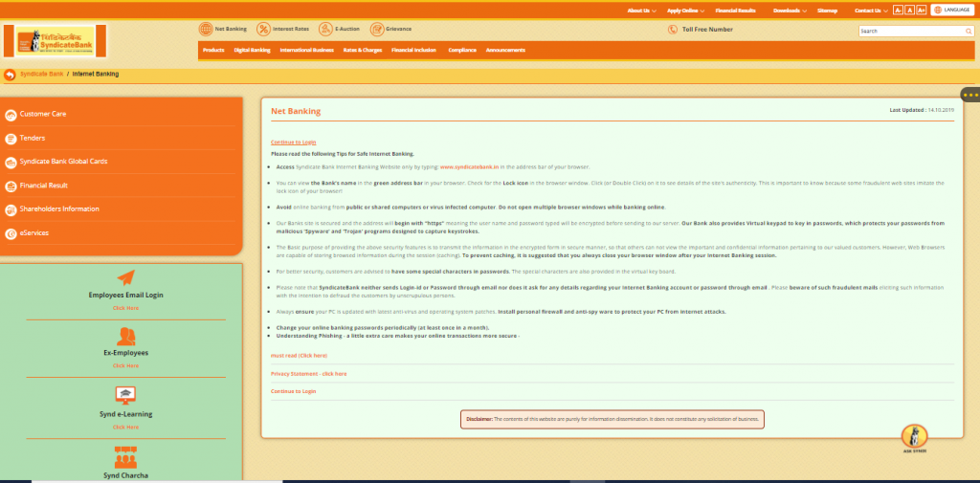Open the Rates & Charges menu
The width and height of the screenshot is (980, 483).
pos(363,50)
